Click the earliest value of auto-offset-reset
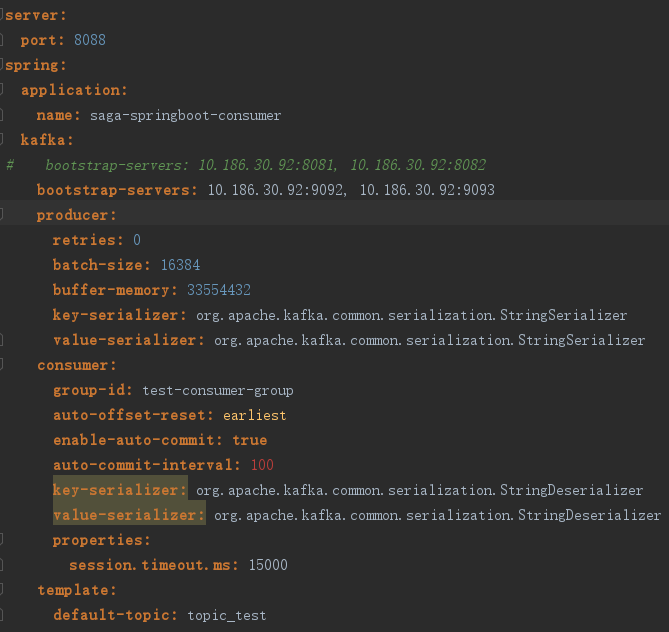669x632 pixels. (x=255, y=415)
